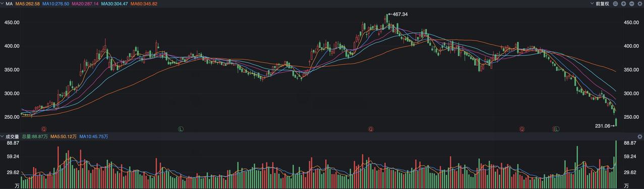Click the red Q marker nearest the 467.34 peak

(371, 129)
